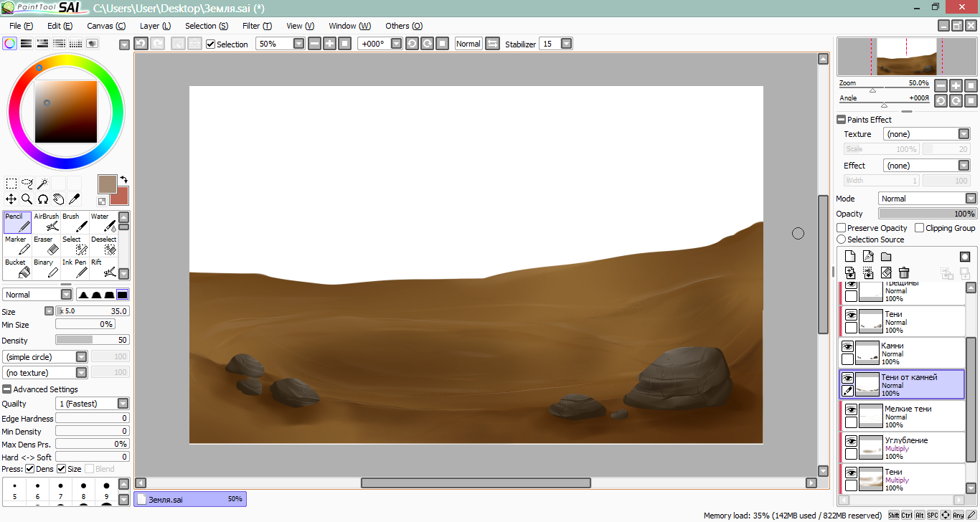The height and width of the screenshot is (522, 980).
Task: Hide the Мелкие тени layer
Action: click(851, 409)
